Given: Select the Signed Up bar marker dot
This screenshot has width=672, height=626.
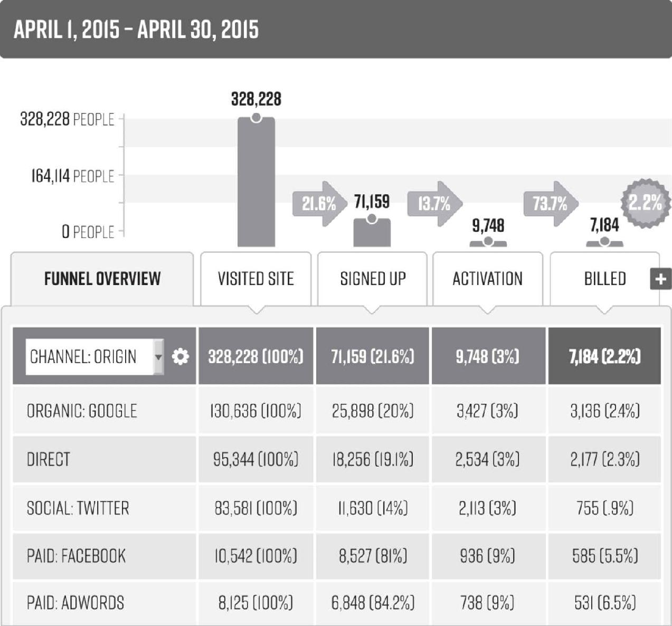Looking at the screenshot, I should 372,219.
